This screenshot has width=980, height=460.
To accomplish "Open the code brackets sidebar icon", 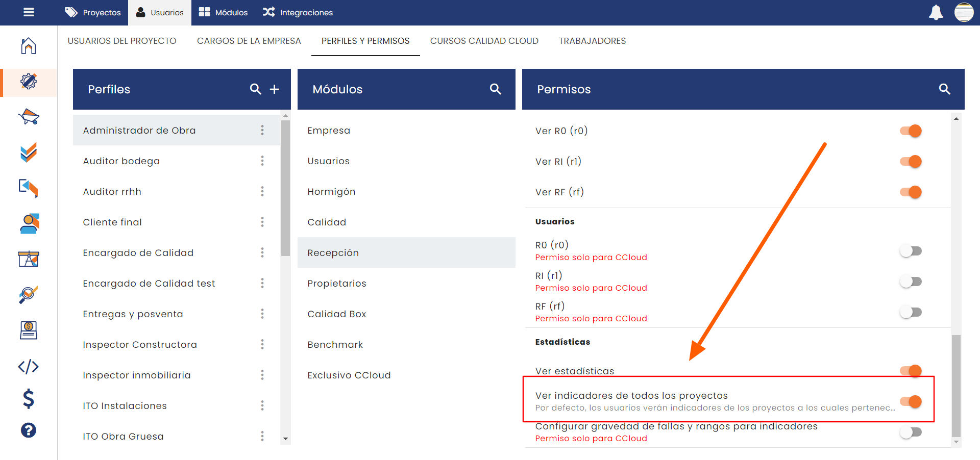I will (29, 367).
